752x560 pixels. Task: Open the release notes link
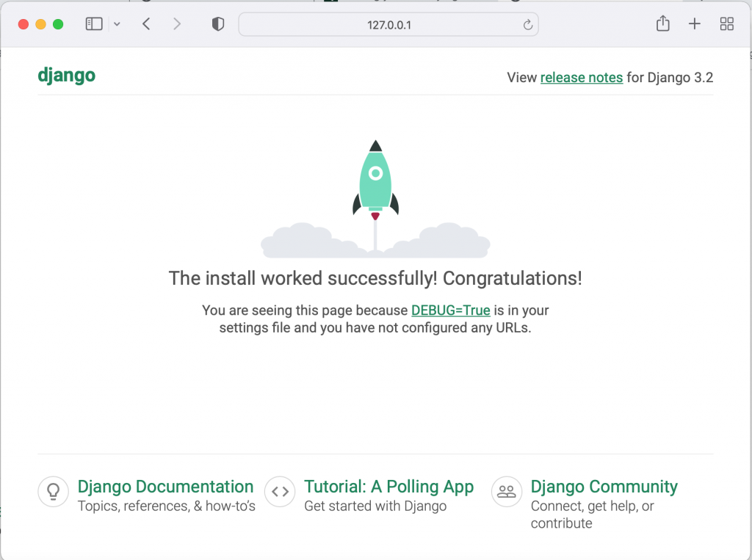click(x=582, y=77)
